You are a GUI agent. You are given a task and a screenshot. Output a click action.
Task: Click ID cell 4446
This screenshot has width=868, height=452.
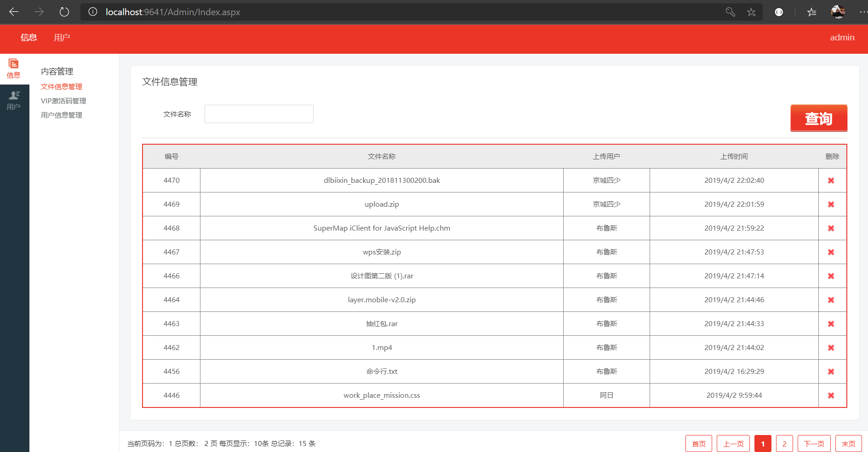(171, 395)
